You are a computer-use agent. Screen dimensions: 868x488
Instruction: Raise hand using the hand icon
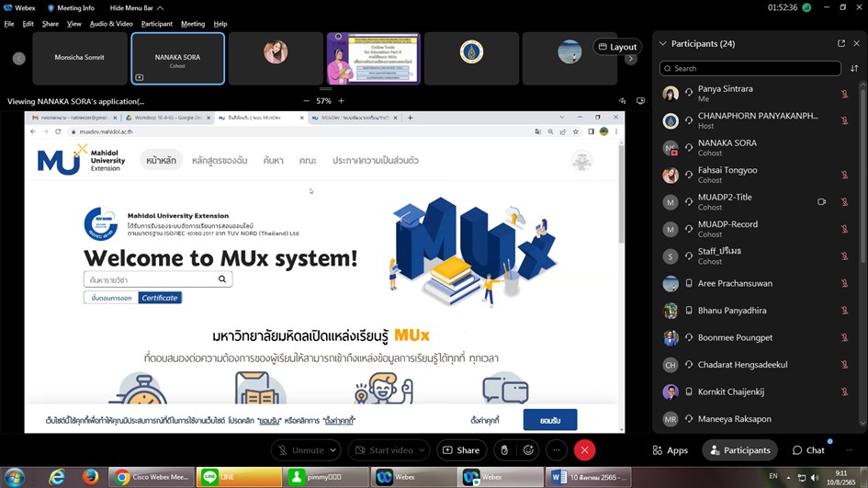click(503, 450)
